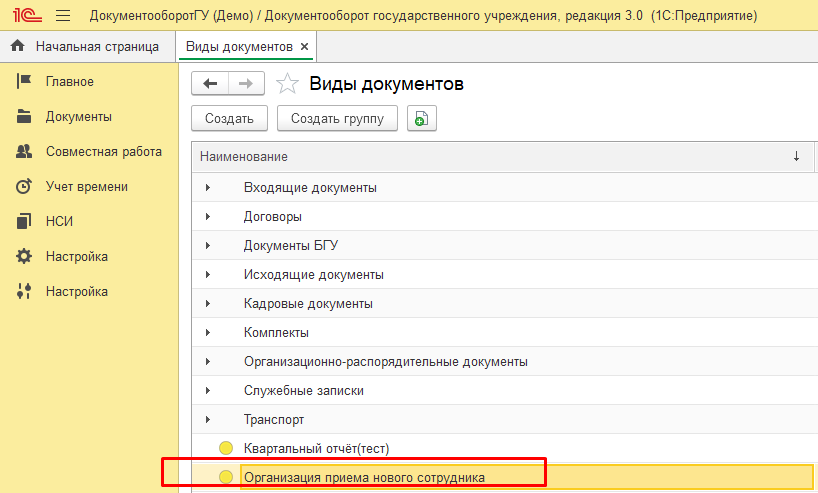Select the Кадровые документы row
This screenshot has width=818, height=493.
point(504,304)
